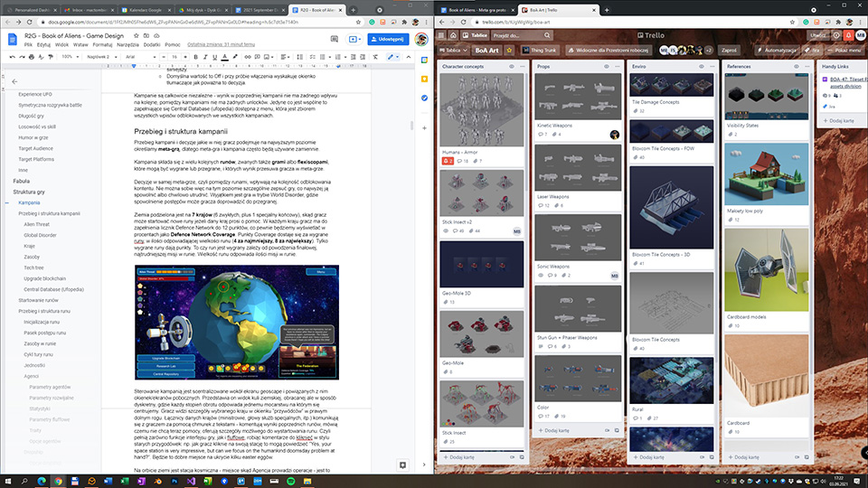The width and height of the screenshot is (868, 488).
Task: Open the Kinetic Weapons card
Action: [578, 107]
